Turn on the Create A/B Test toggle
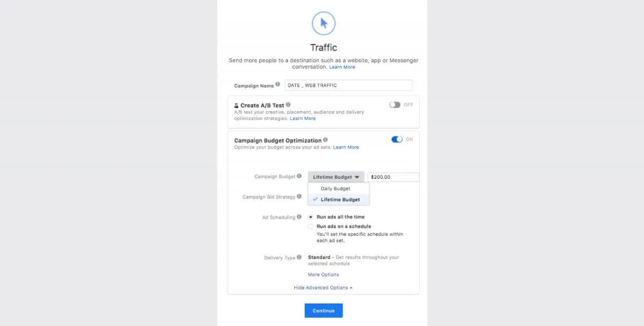Screen dimensions: 644x326 coord(395,105)
